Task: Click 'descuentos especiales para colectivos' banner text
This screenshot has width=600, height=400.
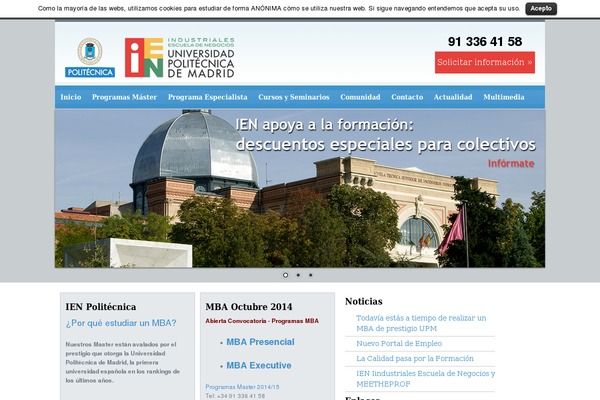Action: point(386,145)
